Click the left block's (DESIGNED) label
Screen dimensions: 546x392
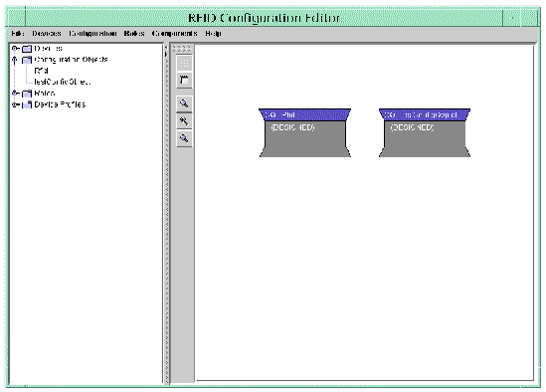click(292, 127)
